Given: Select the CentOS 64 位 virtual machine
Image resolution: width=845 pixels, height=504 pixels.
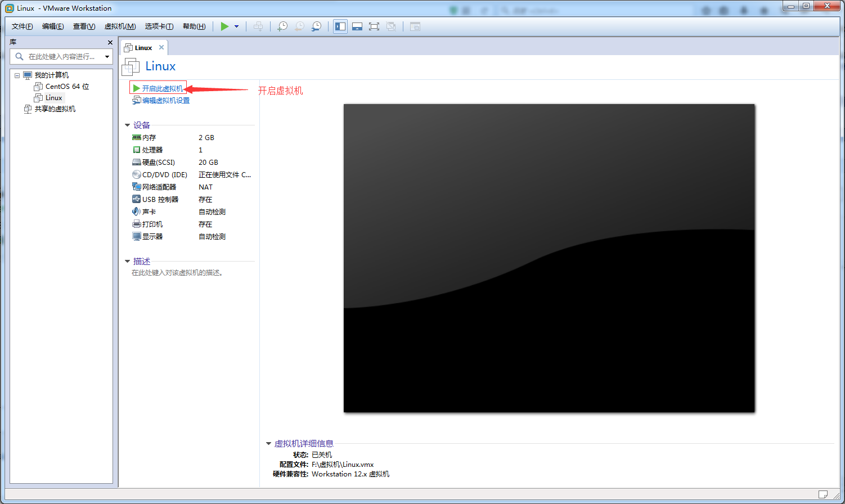Looking at the screenshot, I should pos(67,87).
